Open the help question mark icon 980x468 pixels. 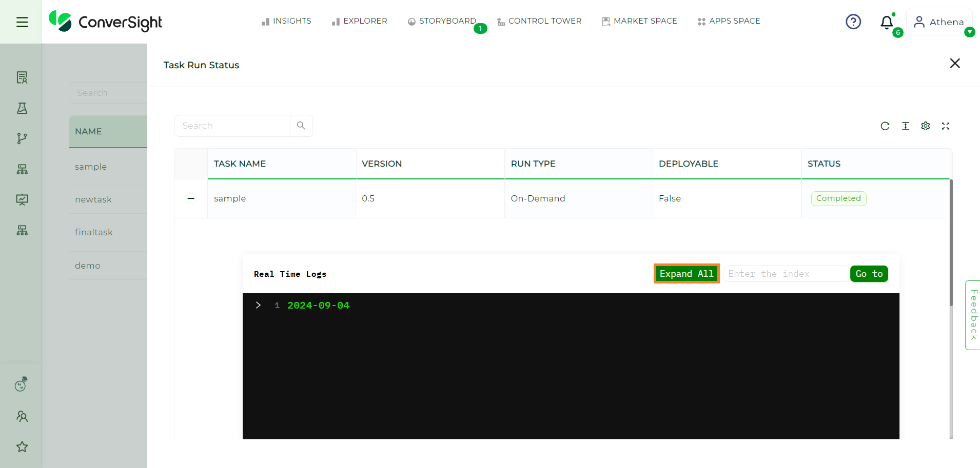point(853,22)
